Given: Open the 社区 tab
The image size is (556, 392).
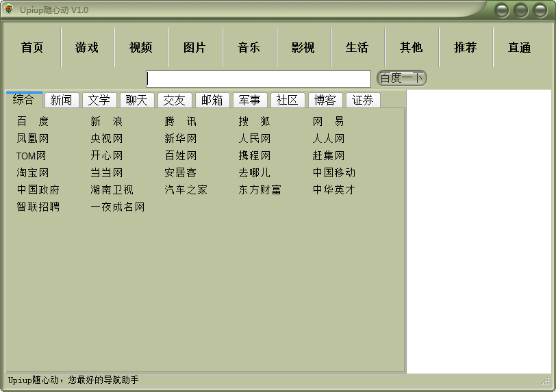Looking at the screenshot, I should tap(287, 100).
